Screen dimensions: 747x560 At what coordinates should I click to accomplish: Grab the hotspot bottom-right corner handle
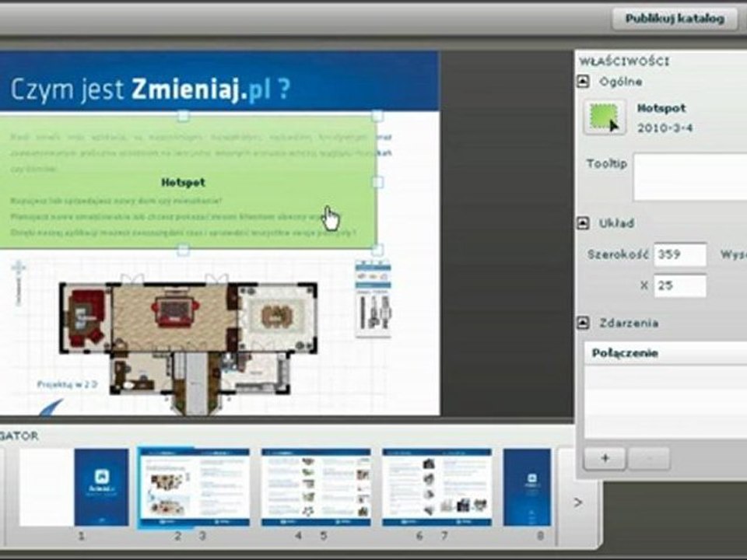[x=377, y=249]
